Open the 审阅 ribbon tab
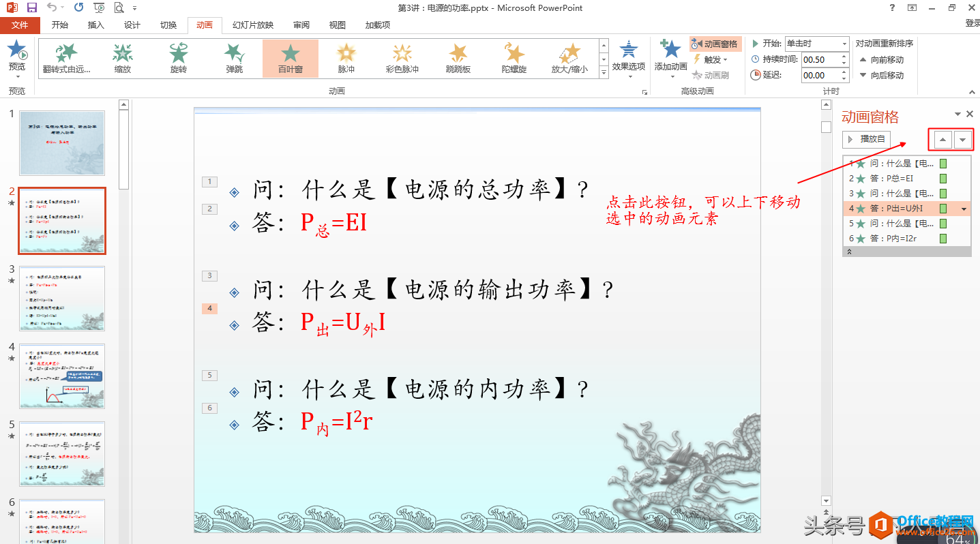The width and height of the screenshot is (980, 544). coord(301,25)
